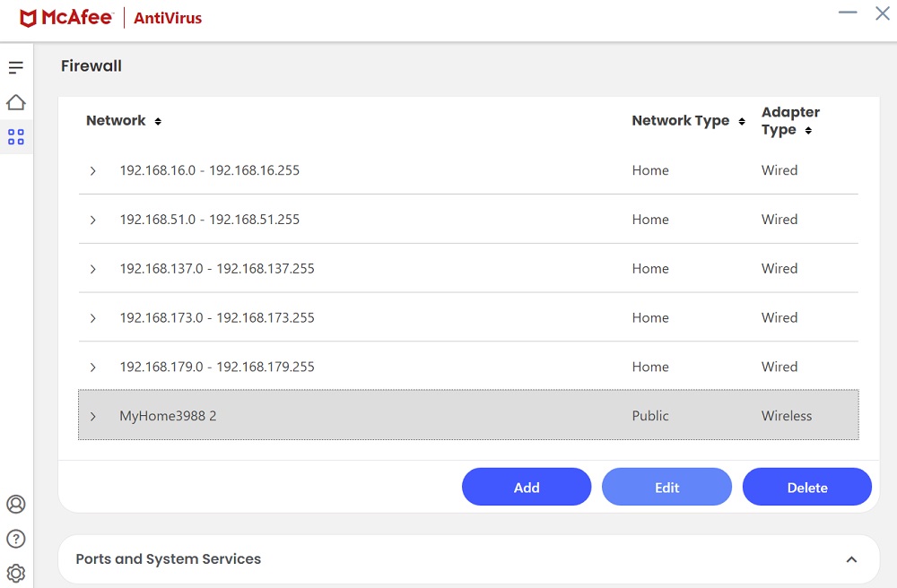Viewport: 897px width, 588px height.
Task: Select the grid protection features icon in sidebar
Action: click(x=15, y=136)
